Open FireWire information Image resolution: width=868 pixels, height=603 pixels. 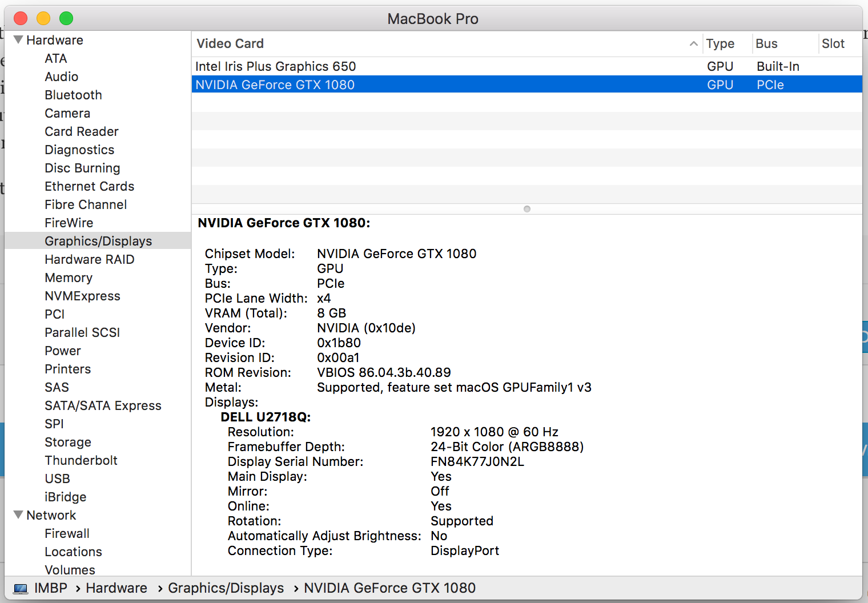tap(69, 223)
